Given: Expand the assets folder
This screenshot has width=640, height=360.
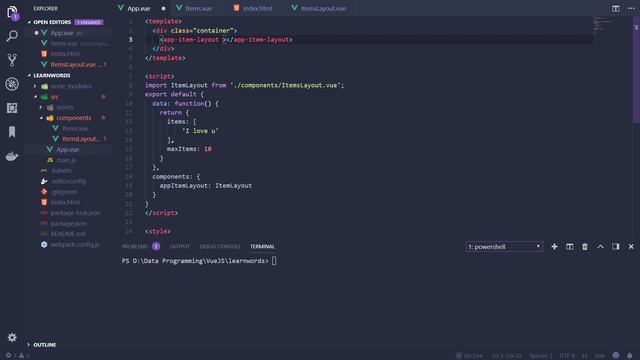Looking at the screenshot, I should coord(65,107).
